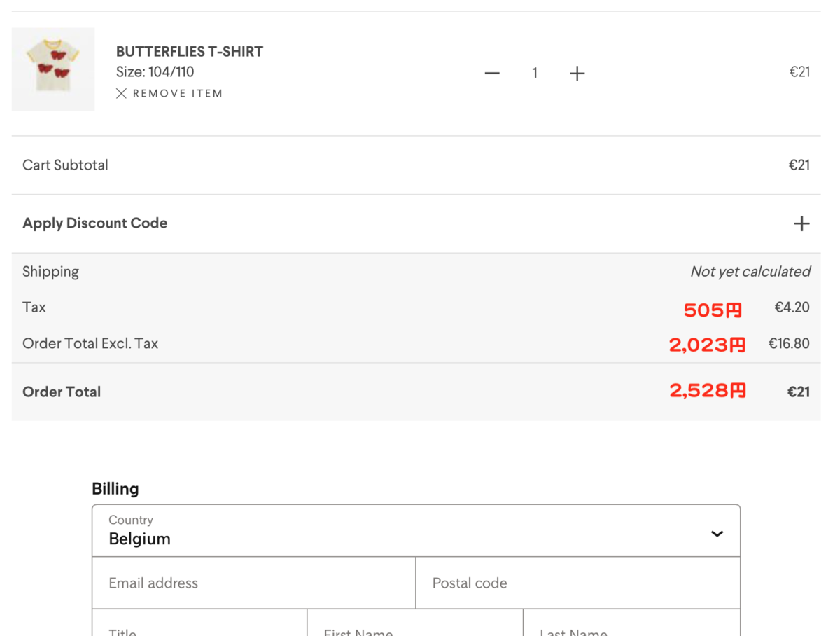Click the Cart Subtotal row label
Image resolution: width=840 pixels, height=636 pixels.
[x=66, y=165]
